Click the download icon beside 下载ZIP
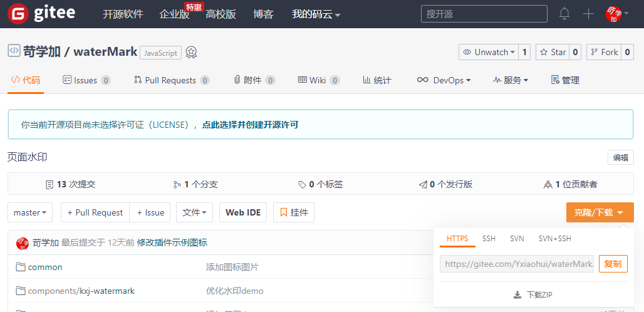Screen dimensions: 644x312 pyautogui.click(x=517, y=294)
